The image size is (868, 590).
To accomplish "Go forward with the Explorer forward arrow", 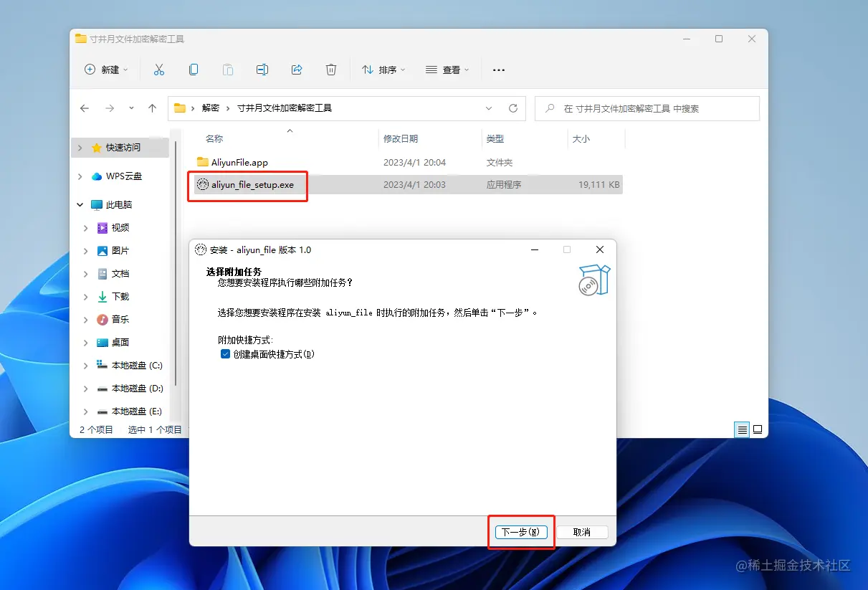I will tap(109, 108).
